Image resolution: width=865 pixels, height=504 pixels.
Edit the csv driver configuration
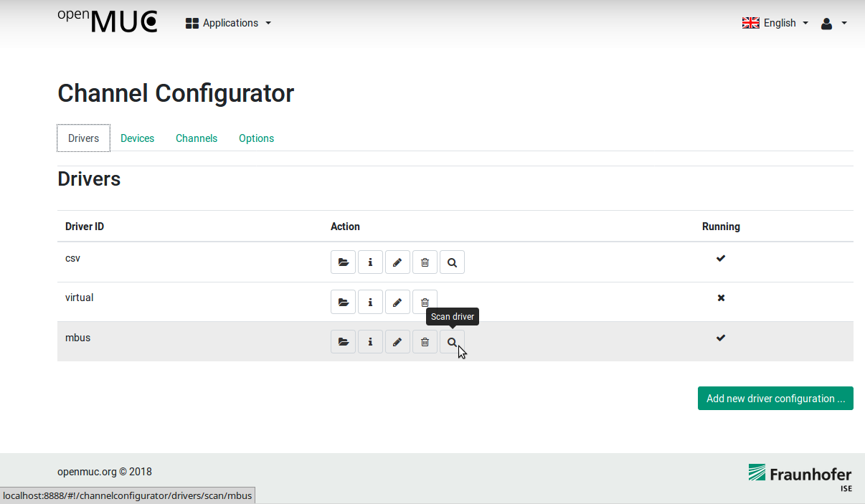tap(397, 262)
